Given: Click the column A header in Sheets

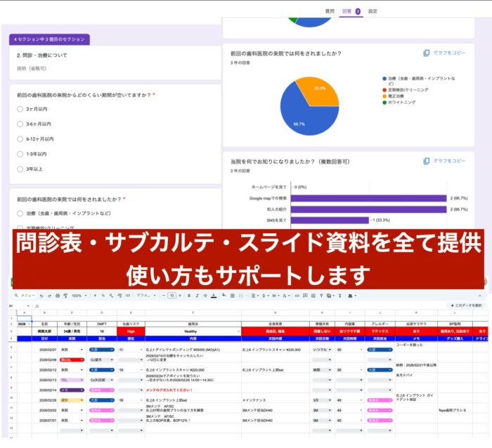Looking at the screenshot, I should [x=25, y=313].
